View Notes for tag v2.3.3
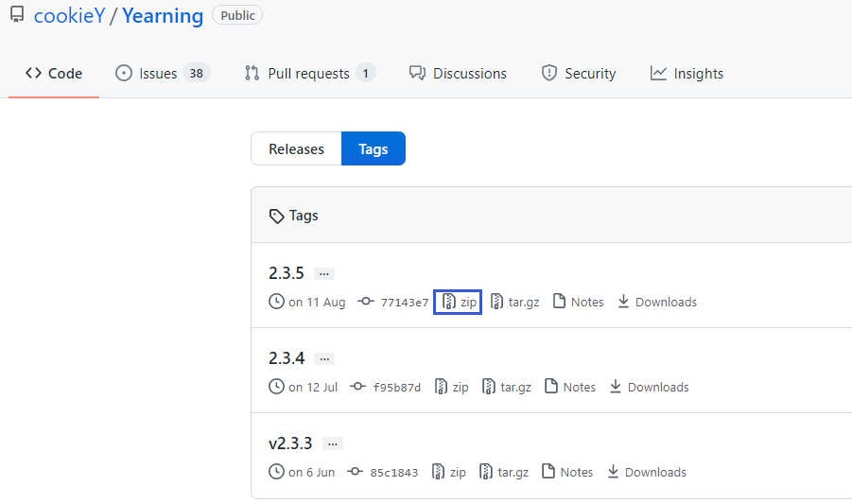This screenshot has height=504, width=852. tap(567, 473)
